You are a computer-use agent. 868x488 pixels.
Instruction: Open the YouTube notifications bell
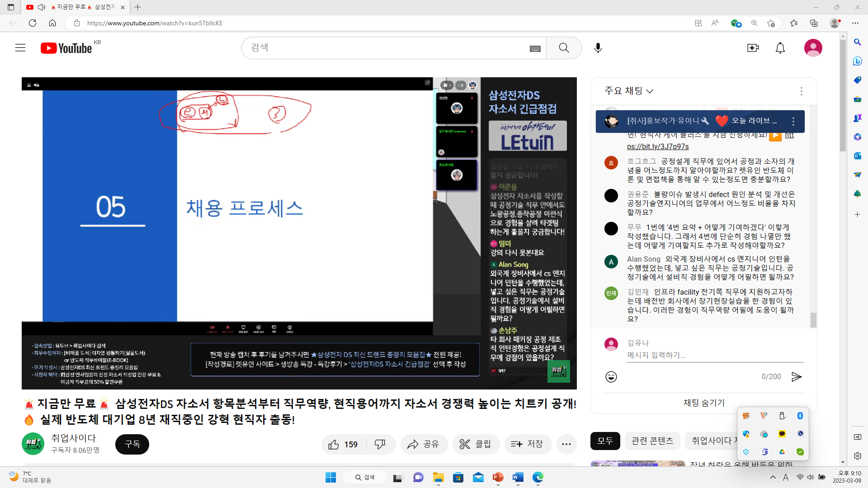click(x=780, y=48)
